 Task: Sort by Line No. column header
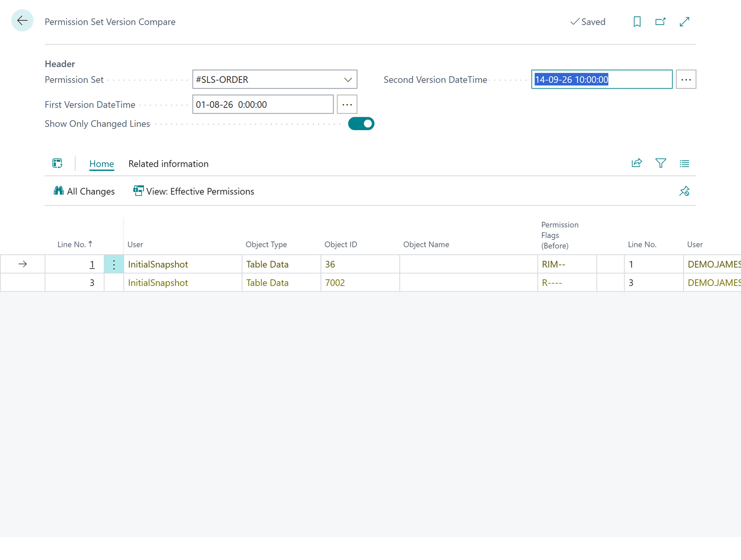click(75, 244)
